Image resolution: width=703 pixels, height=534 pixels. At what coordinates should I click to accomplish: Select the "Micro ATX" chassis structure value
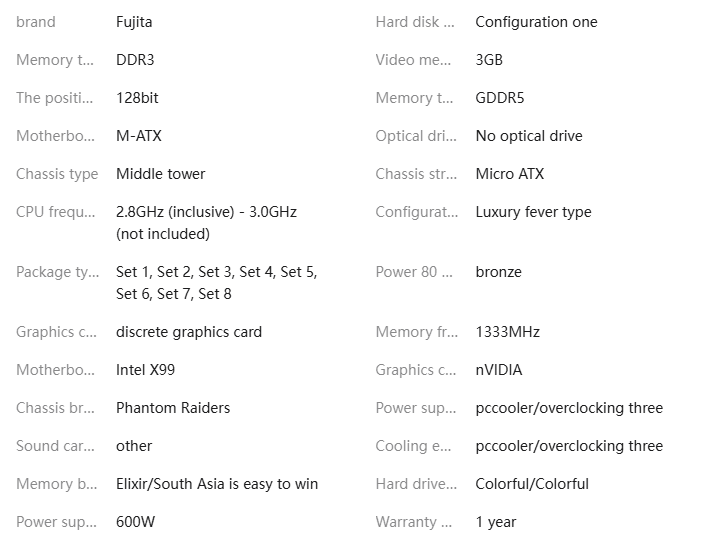tap(509, 174)
